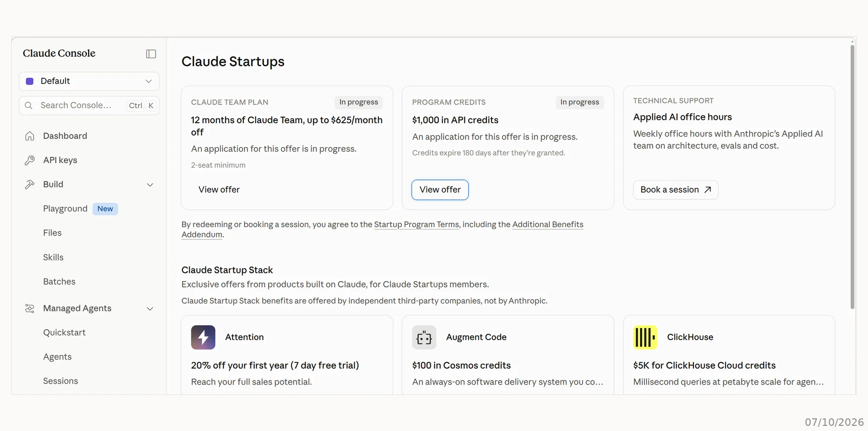The image size is (868, 431).
Task: Focus the Search Console field
Action: coord(89,105)
